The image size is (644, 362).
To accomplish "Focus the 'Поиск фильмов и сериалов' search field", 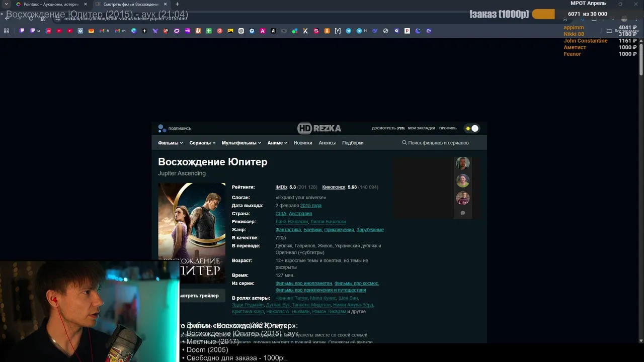I will point(438,143).
